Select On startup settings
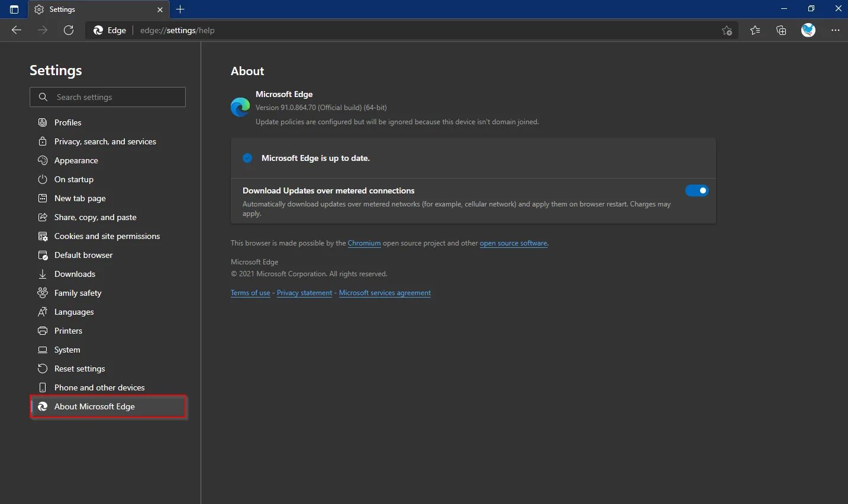This screenshot has height=504, width=848. click(108, 179)
